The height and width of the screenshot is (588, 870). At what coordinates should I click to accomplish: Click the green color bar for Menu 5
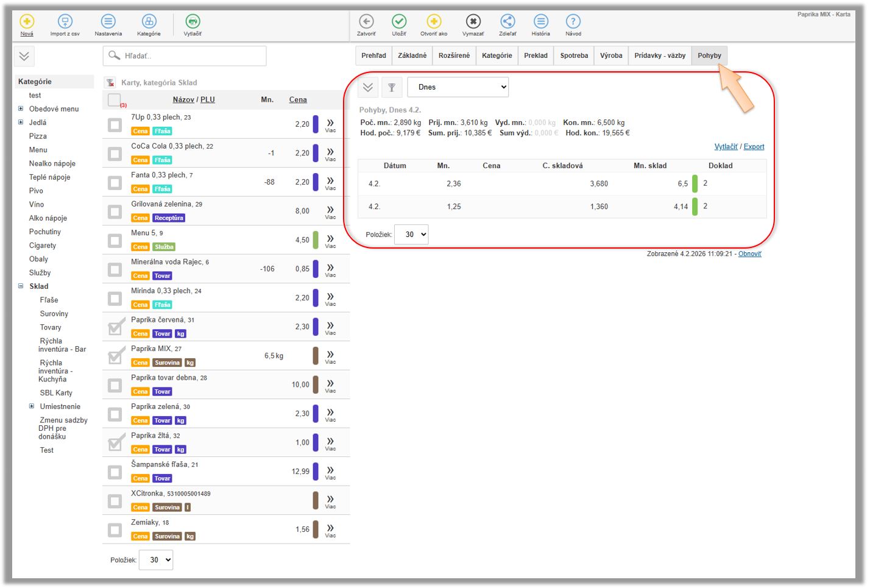pyautogui.click(x=316, y=240)
